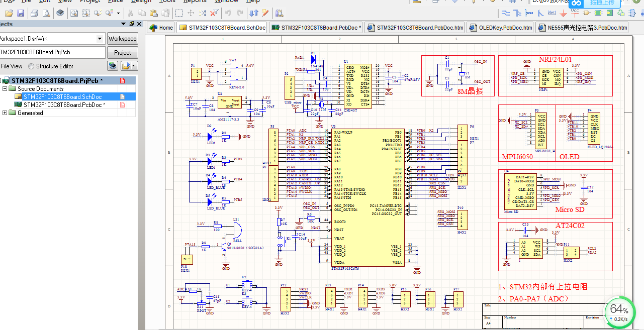
Task: Click the Project name input field
Action: click(53, 53)
